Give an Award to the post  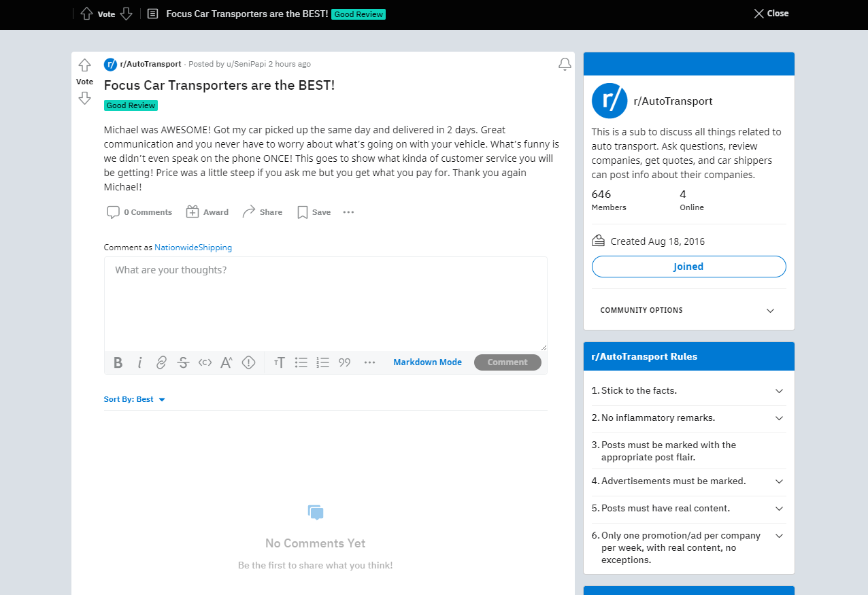[x=207, y=212]
